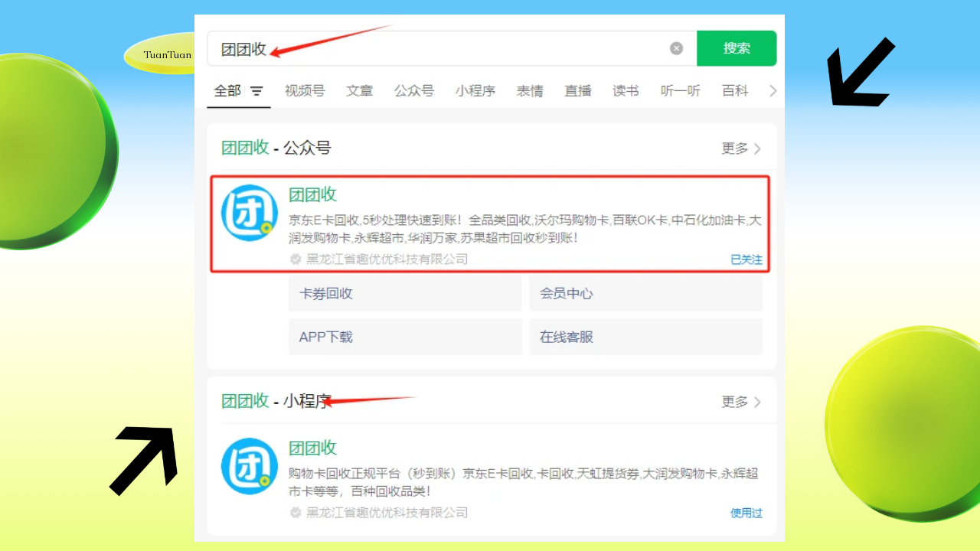Click the 公众号 description starting 京东E卡回收,5秒

(x=525, y=229)
